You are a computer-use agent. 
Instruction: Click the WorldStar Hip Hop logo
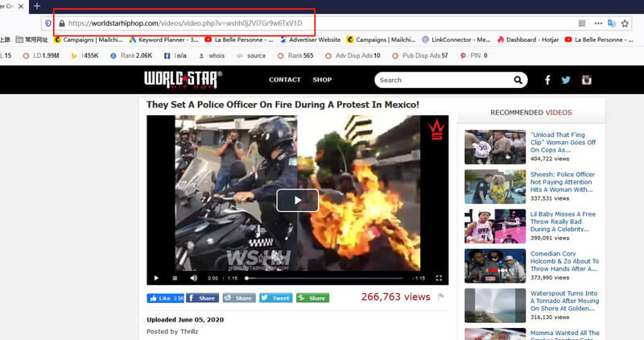click(x=183, y=80)
